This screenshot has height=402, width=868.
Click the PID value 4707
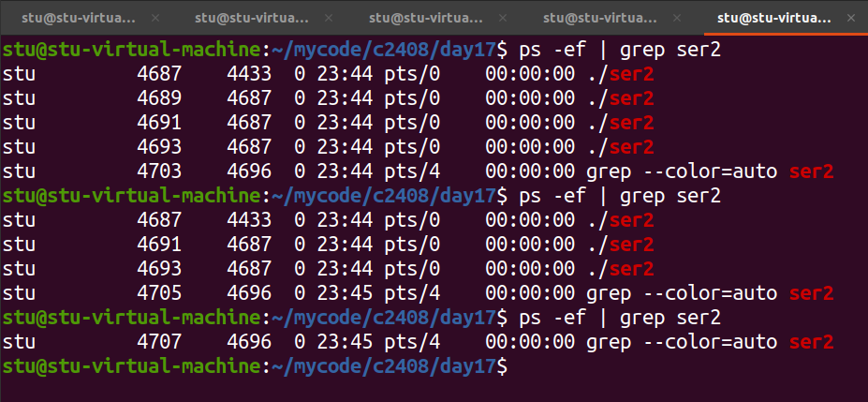click(159, 342)
